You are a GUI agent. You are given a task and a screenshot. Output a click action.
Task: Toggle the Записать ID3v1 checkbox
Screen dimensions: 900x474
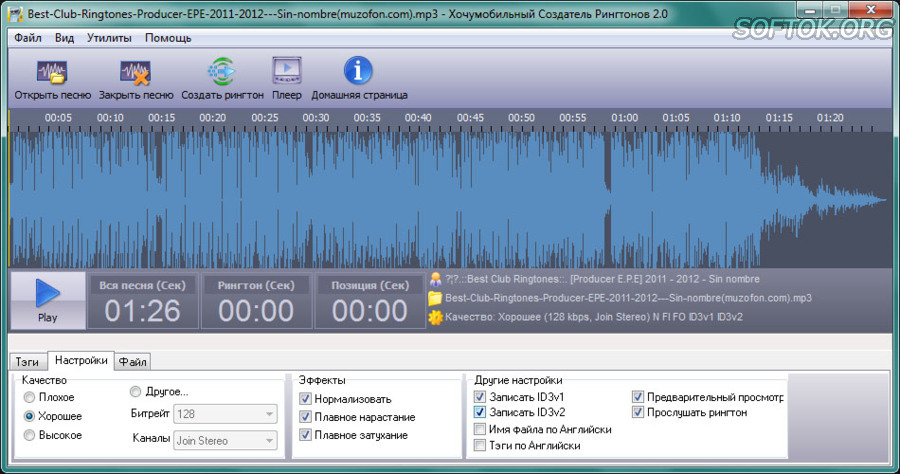coord(480,397)
